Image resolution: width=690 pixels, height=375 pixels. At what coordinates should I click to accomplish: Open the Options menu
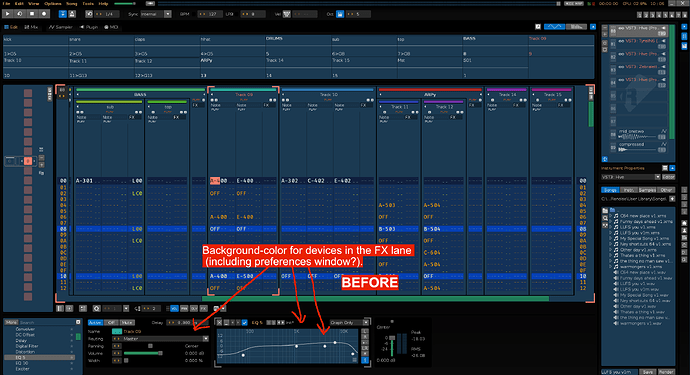(x=52, y=3)
